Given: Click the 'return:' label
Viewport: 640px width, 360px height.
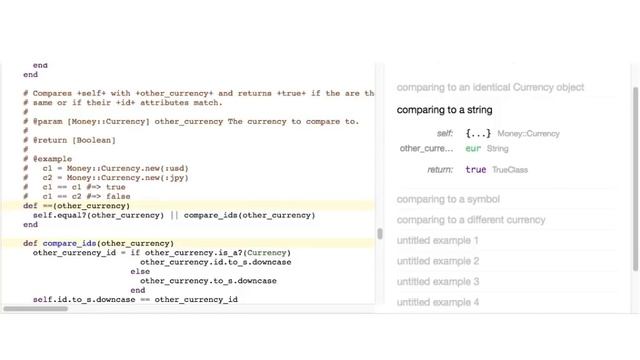Looking at the screenshot, I should (x=440, y=170).
